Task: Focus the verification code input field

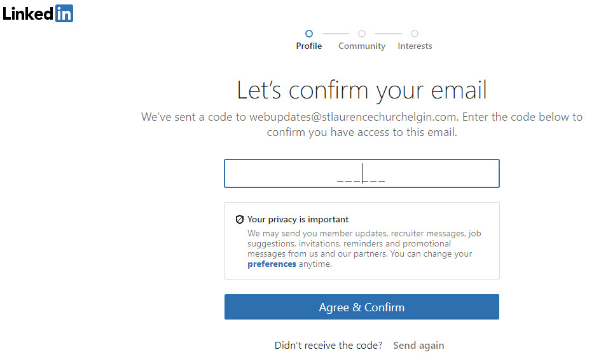Action: click(362, 173)
